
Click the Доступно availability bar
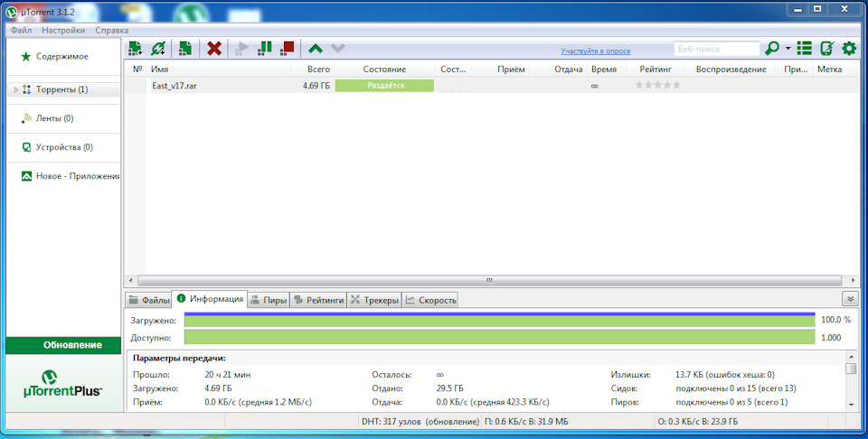coord(499,337)
